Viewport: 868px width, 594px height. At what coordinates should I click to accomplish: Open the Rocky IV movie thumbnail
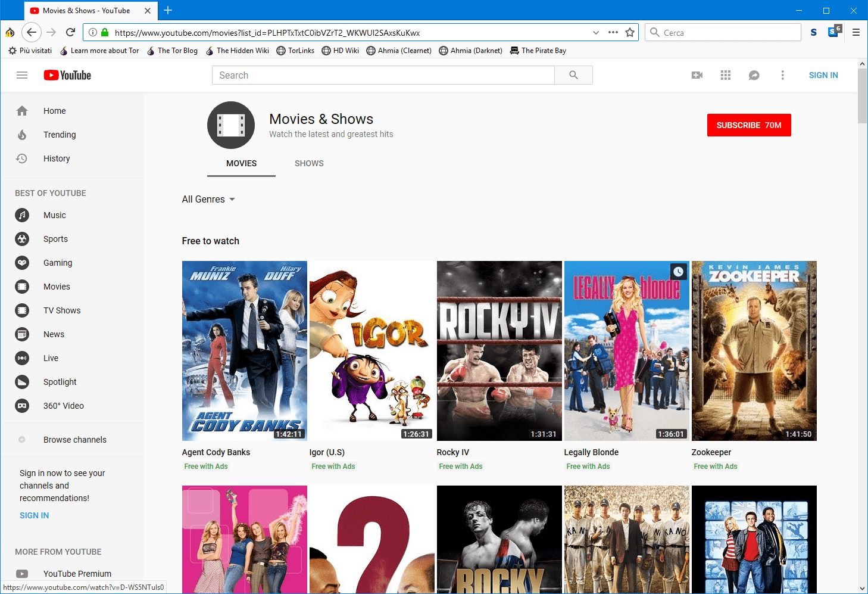[x=499, y=350]
